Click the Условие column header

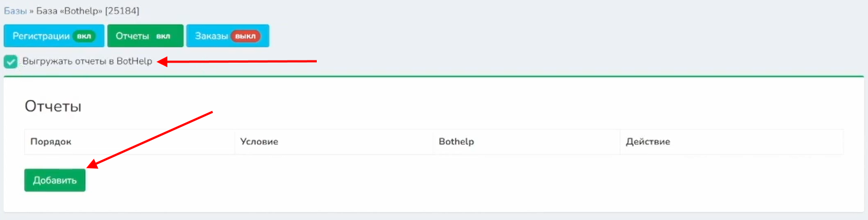click(x=259, y=142)
